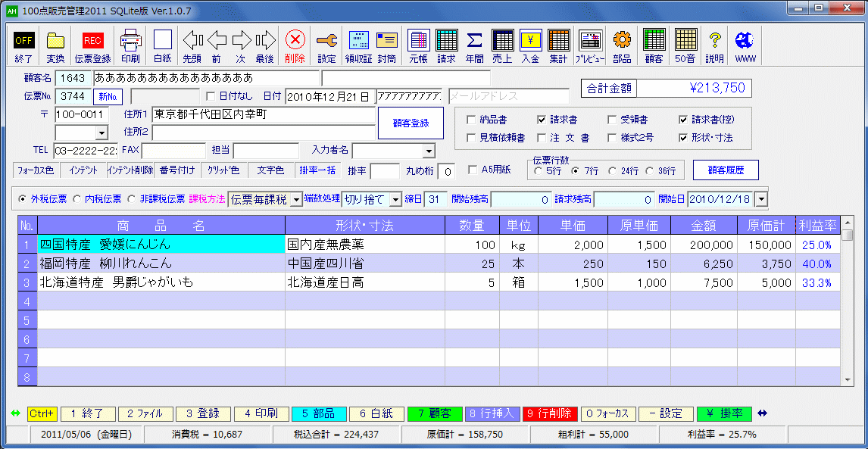The image size is (868, 449).
Task: Toggle the 形状・寸法 checkbox
Action: pos(683,138)
